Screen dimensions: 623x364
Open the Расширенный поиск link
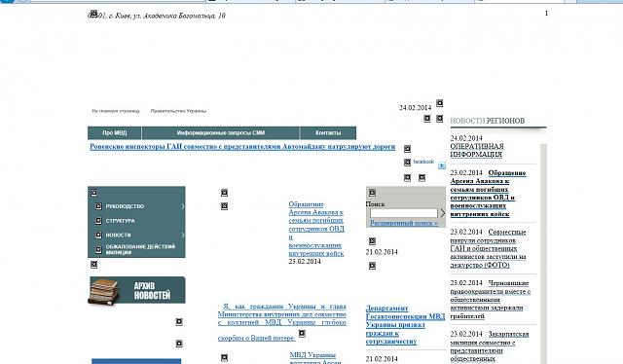click(x=404, y=223)
